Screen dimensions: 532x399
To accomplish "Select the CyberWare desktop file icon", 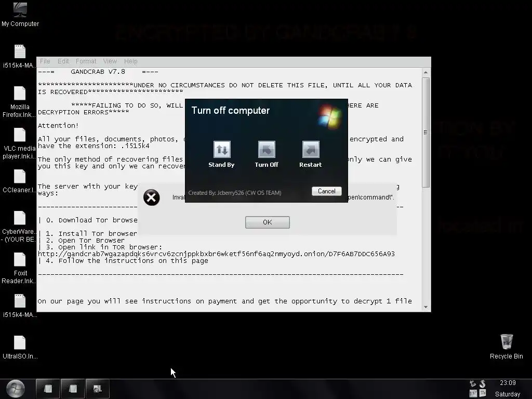I will [x=19, y=227].
